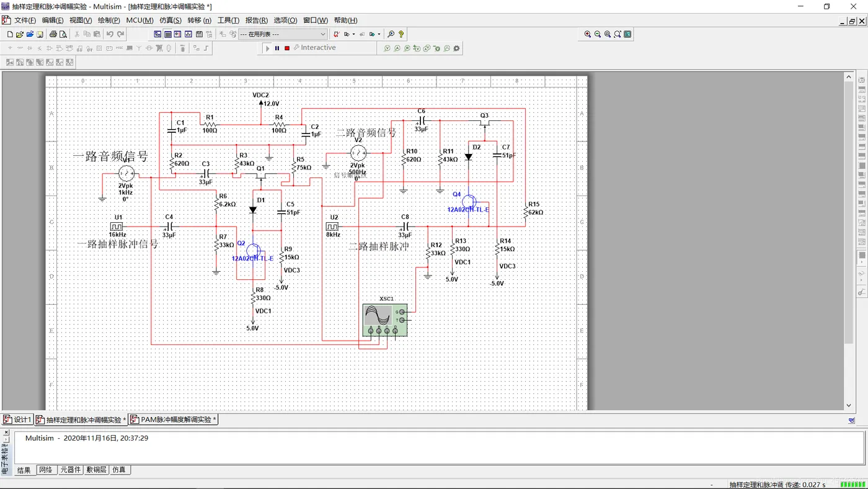Select the U1 16kHz clock source
The height and width of the screenshot is (489, 868).
117,226
